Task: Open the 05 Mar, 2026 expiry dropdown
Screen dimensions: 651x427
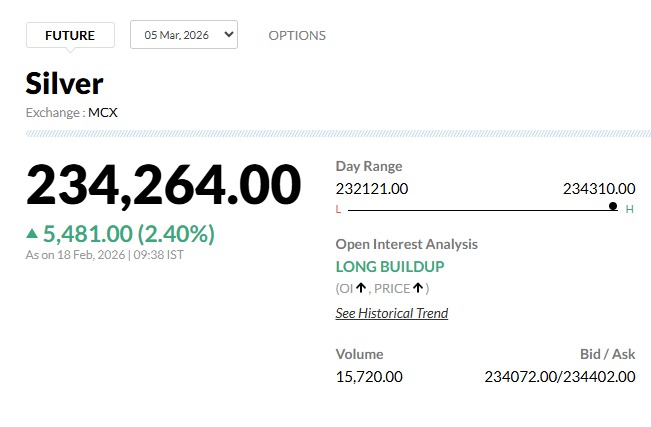Action: (x=183, y=35)
